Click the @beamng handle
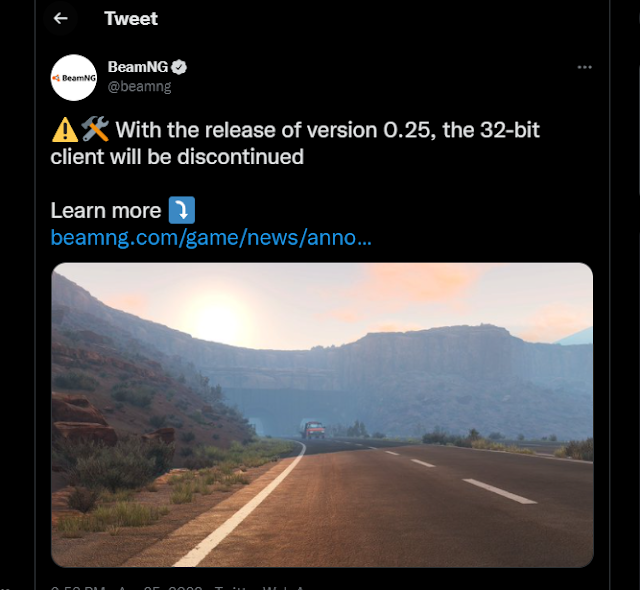 tap(139, 86)
